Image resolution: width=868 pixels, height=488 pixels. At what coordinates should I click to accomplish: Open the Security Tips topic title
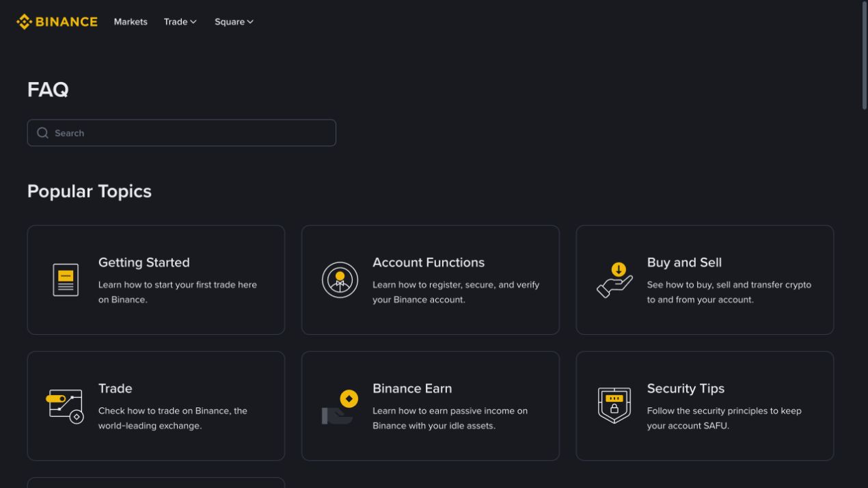(686, 388)
